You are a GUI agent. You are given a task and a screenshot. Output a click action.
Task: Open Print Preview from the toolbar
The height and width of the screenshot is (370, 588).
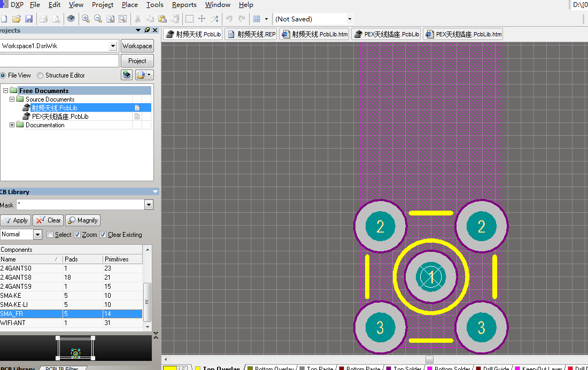point(56,19)
